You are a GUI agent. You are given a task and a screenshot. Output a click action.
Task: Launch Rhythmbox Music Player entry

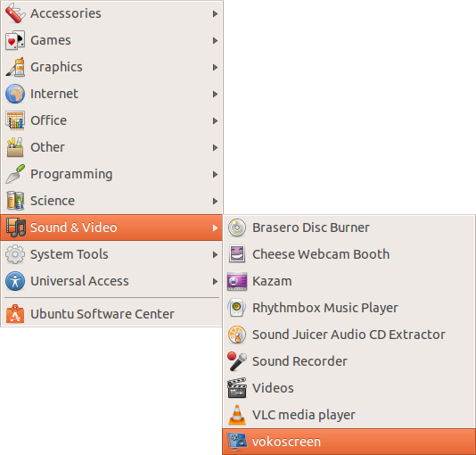pos(349,308)
